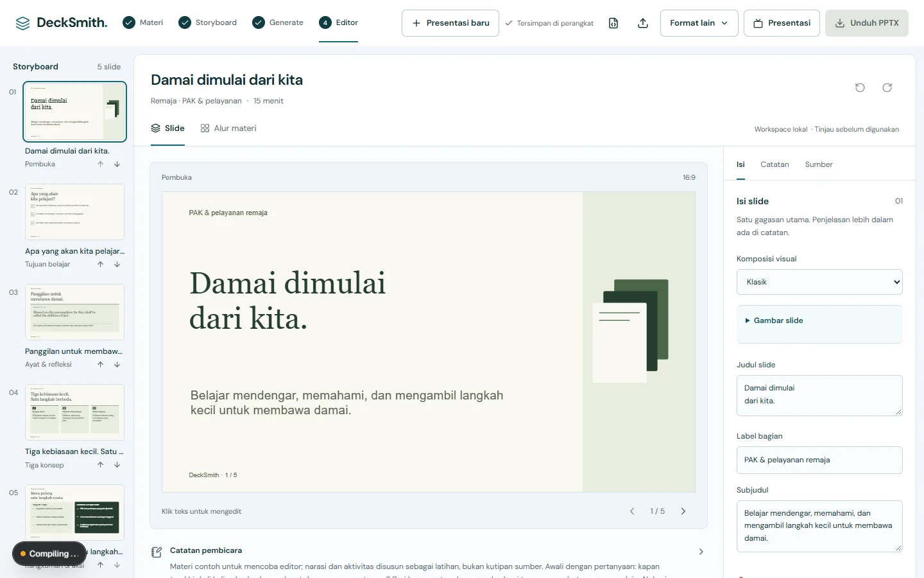The width and height of the screenshot is (924, 578).
Task: Move slide 02 down in the storyboard
Action: point(117,265)
